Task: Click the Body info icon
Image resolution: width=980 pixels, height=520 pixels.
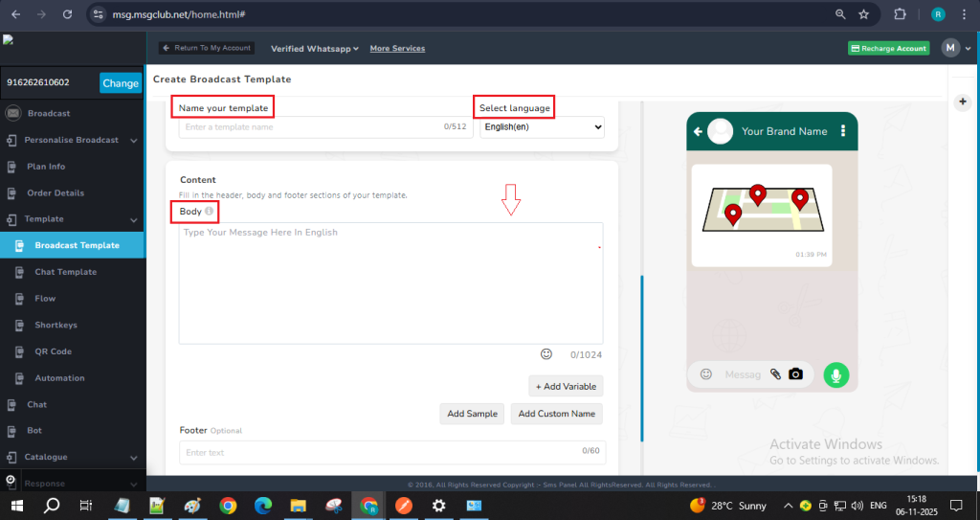Action: click(x=210, y=211)
